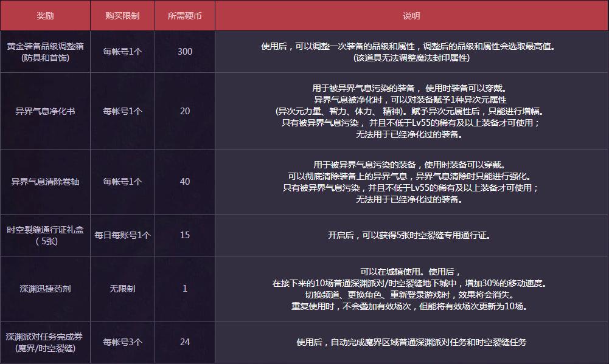Image resolution: width=609 pixels, height=364 pixels.
Task: Click the 每日每账号1个 purchase limit cell
Action: [x=122, y=235]
